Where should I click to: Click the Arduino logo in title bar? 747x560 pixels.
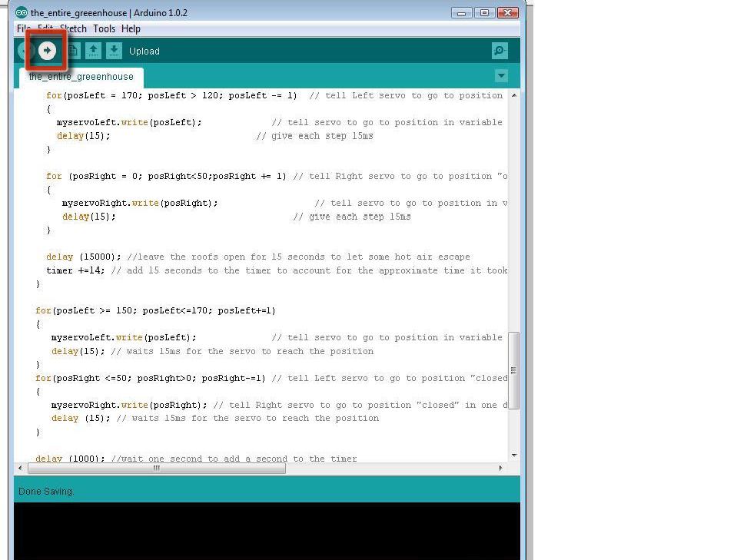tap(22, 12)
